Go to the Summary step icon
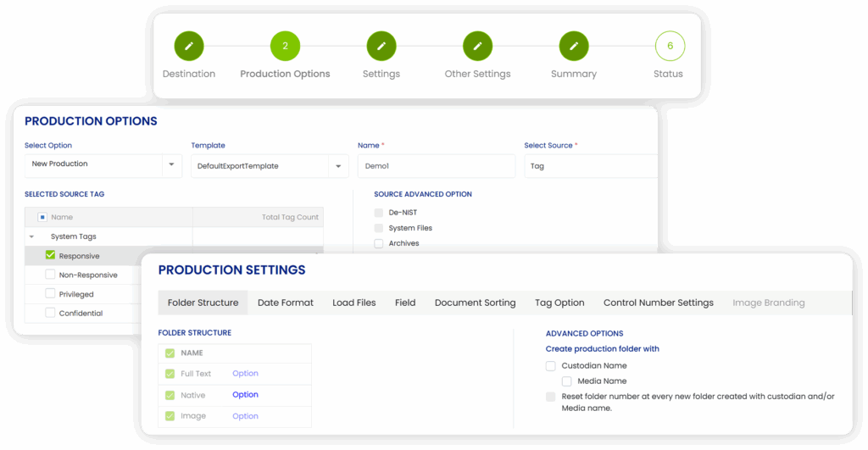Viewport: 868px width, 450px height. [x=574, y=46]
